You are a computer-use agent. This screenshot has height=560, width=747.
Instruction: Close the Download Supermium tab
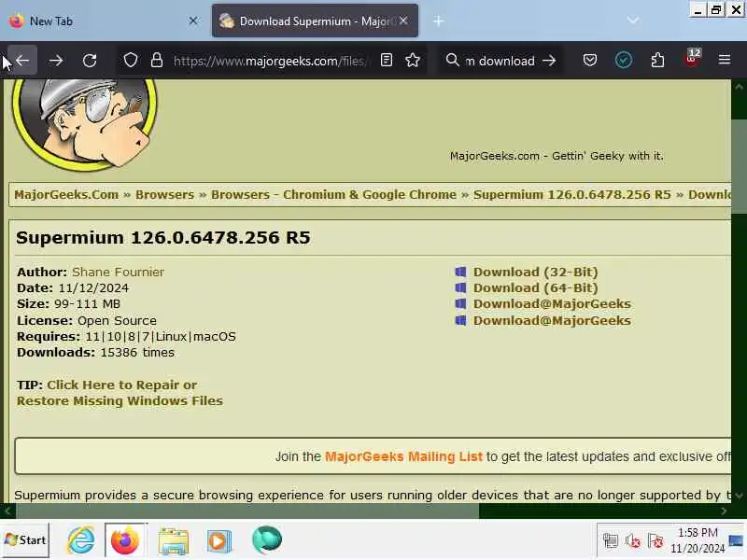click(x=403, y=21)
